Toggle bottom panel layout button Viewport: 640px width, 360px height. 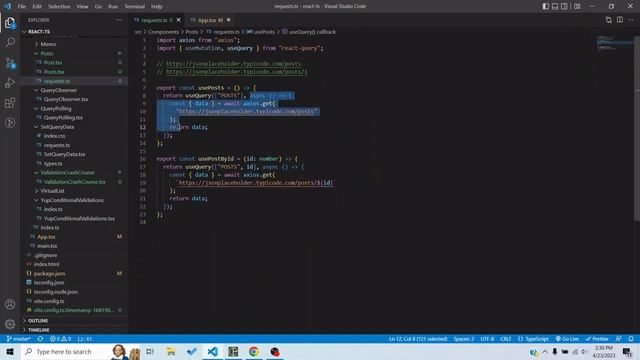click(555, 6)
